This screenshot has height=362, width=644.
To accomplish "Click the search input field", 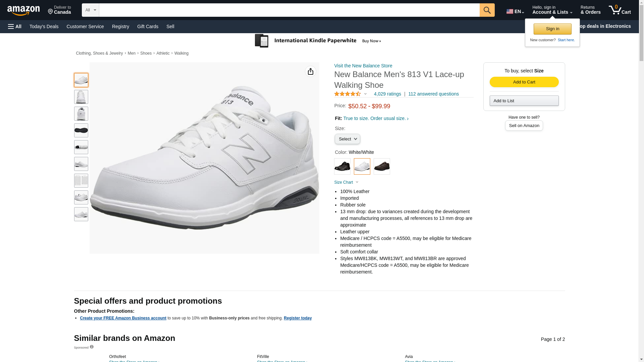I will 289,10.
